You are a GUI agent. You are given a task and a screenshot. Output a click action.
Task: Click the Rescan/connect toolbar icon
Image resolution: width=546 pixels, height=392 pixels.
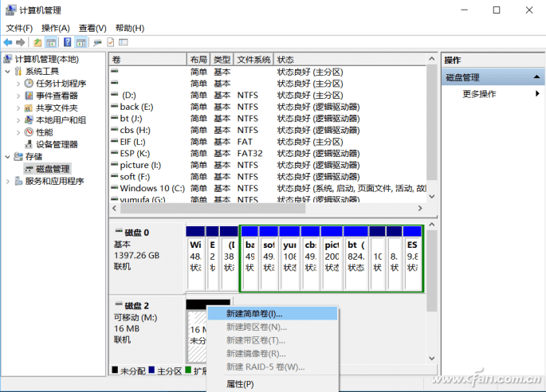[x=97, y=42]
